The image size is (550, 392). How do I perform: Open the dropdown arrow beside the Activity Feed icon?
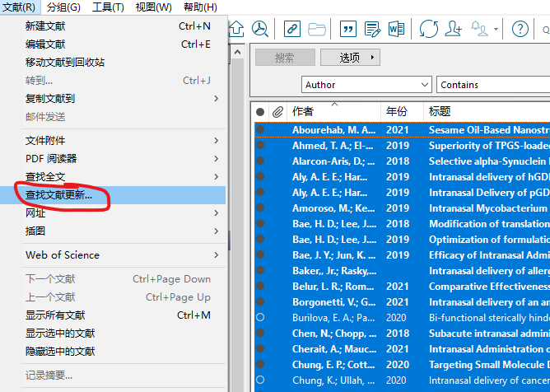(x=496, y=29)
